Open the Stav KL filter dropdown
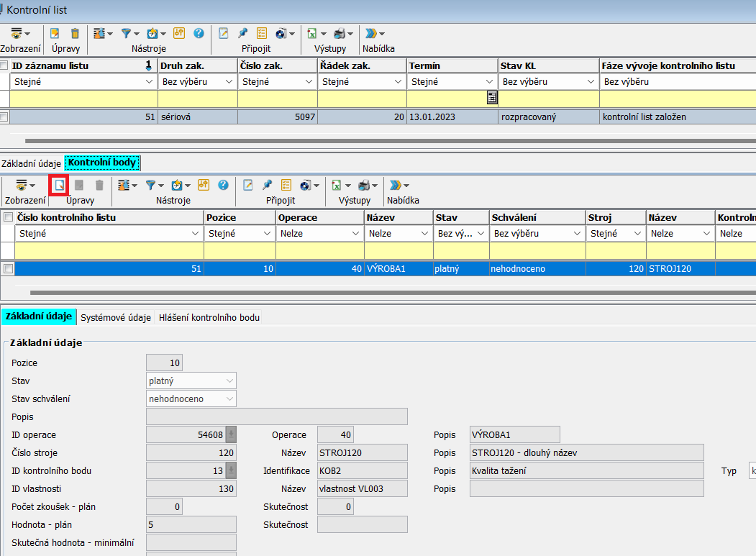The image size is (756, 556). pyautogui.click(x=591, y=82)
